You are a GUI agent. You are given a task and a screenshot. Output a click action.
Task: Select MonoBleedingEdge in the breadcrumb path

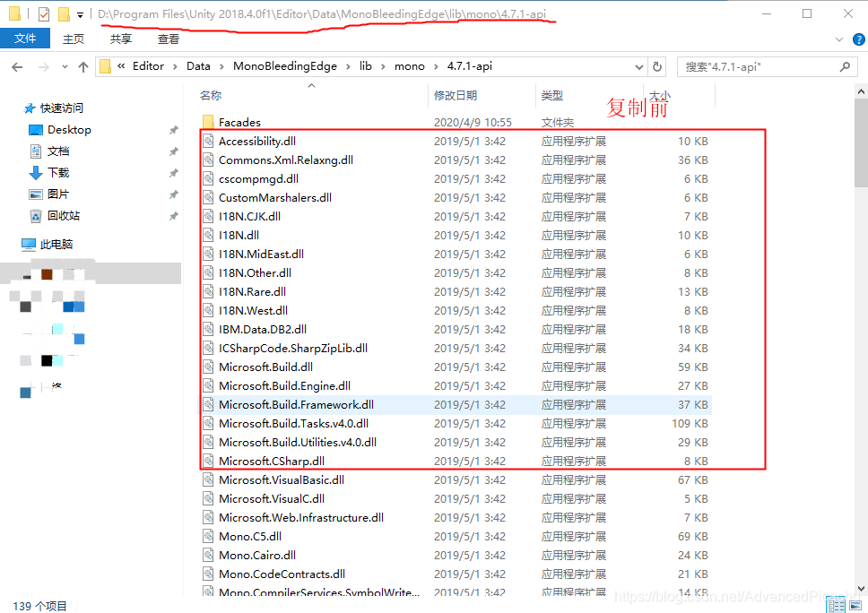[284, 66]
